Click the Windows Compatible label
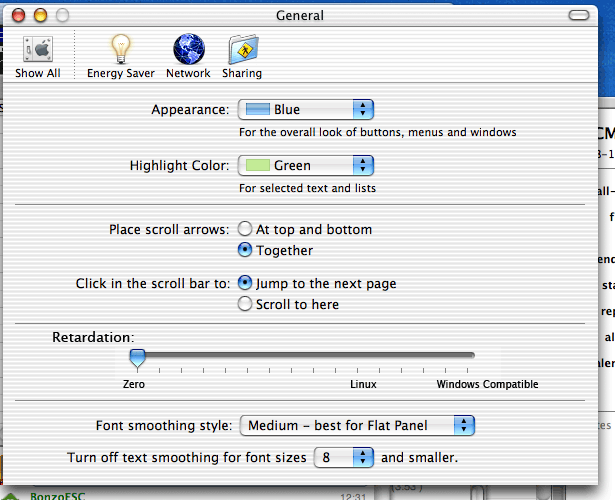The image size is (615, 500). point(488,384)
